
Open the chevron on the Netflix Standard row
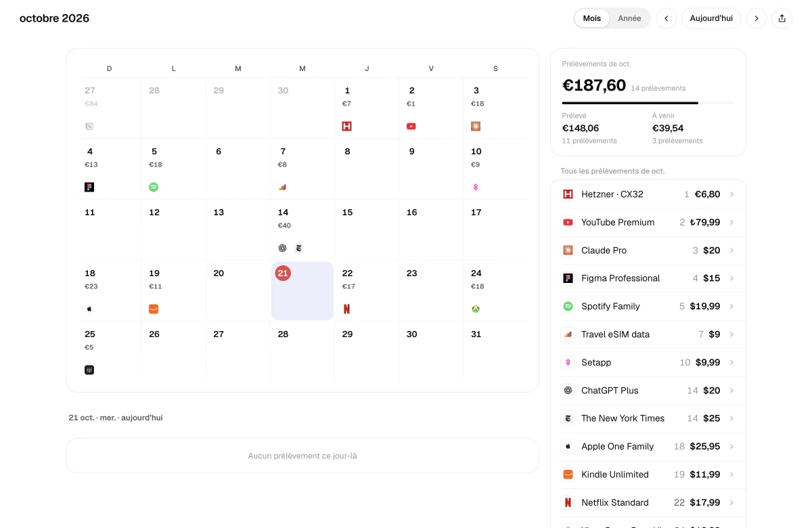(731, 502)
